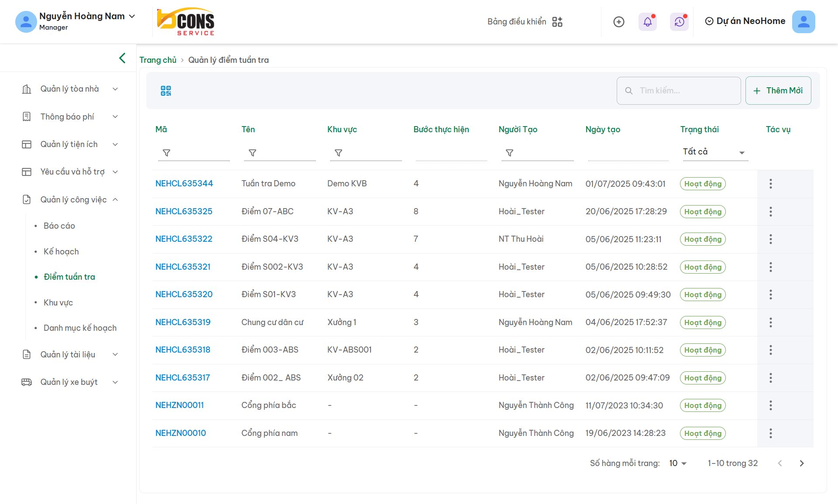838x504 pixels.
Task: Expand the Quản lý tòa nhà menu
Action: (70, 89)
